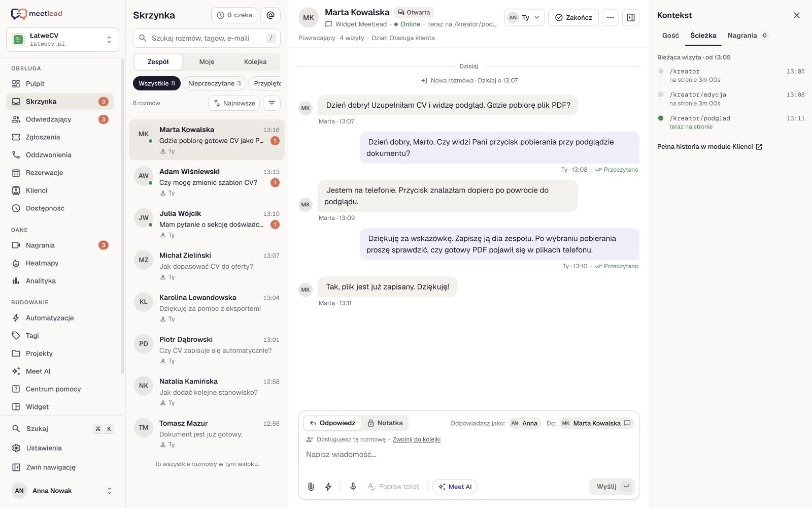Image resolution: width=812 pixels, height=508 pixels.
Task: Open Pełna historia w module Klienci link
Action: [x=709, y=147]
